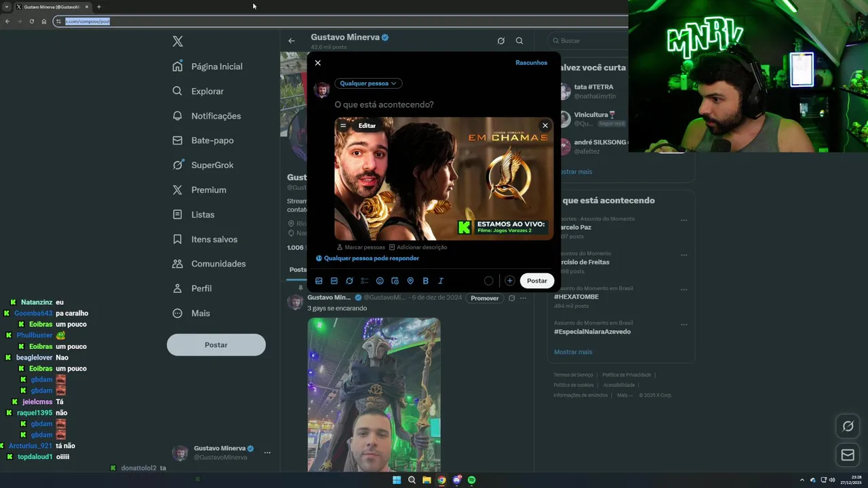Click the poll icon in composer

click(x=365, y=281)
